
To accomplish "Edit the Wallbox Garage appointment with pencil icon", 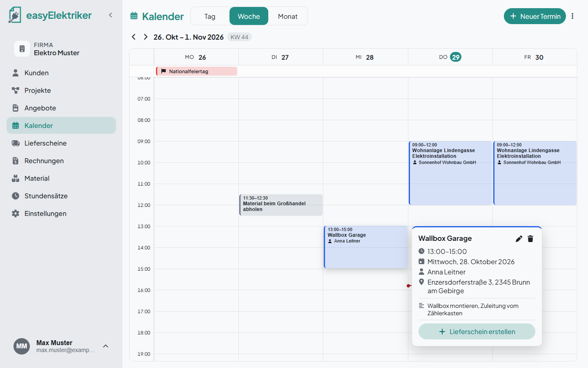I will (x=519, y=239).
